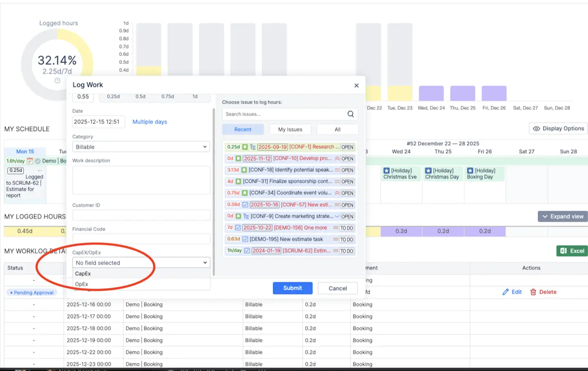The image size is (588, 371).
Task: Submit the logged work
Action: click(292, 288)
